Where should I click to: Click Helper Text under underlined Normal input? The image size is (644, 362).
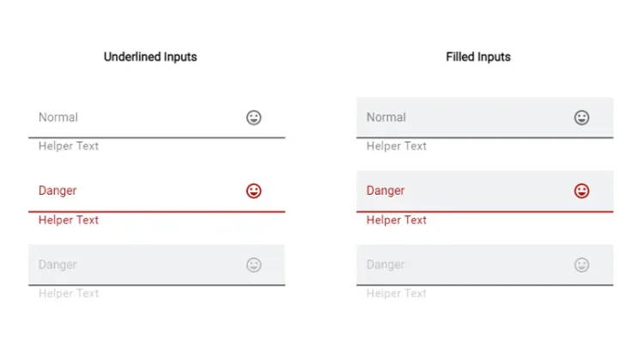tap(69, 146)
